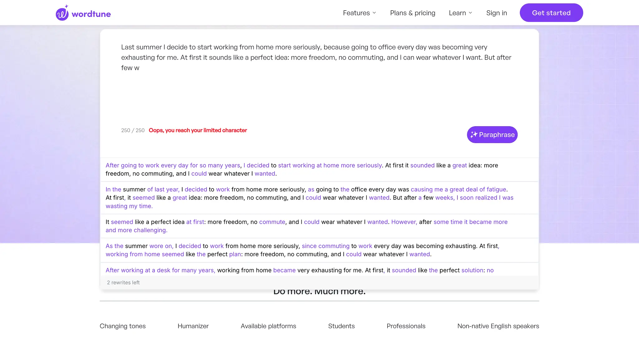Click the limited character error message
The image size is (639, 364).
pos(198,130)
